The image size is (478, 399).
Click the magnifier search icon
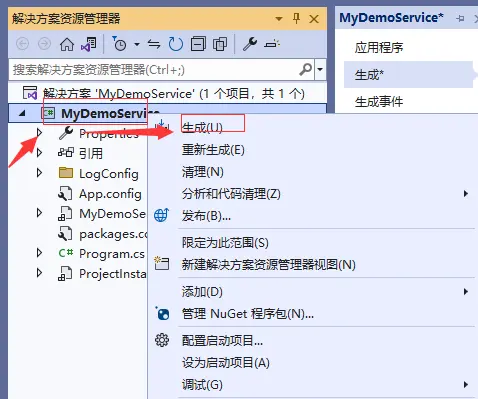click(x=305, y=69)
